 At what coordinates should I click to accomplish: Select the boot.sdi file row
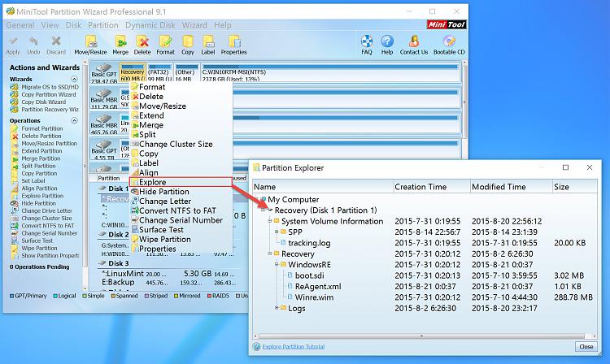pos(424,275)
